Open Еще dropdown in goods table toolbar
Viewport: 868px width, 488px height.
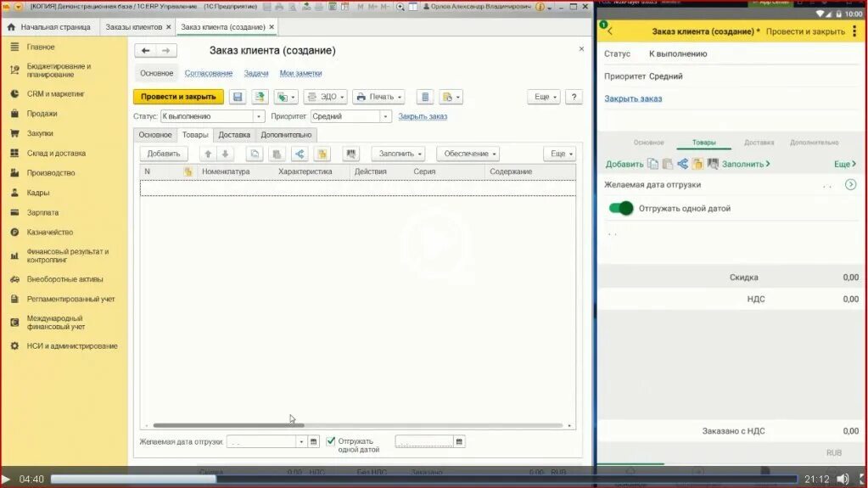(x=560, y=154)
